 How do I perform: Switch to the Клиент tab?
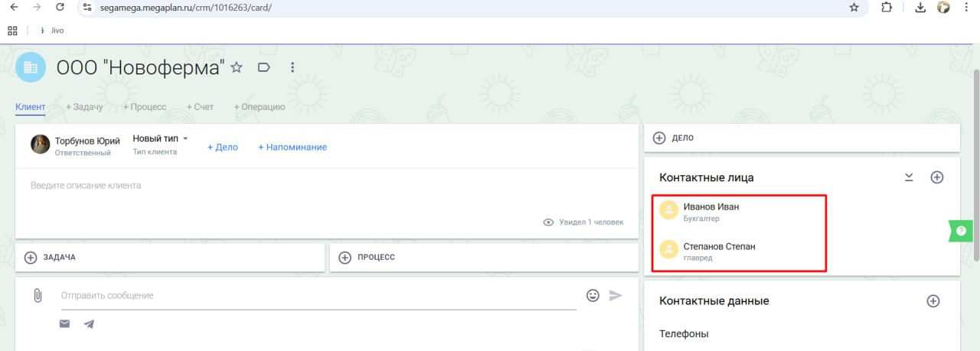31,107
